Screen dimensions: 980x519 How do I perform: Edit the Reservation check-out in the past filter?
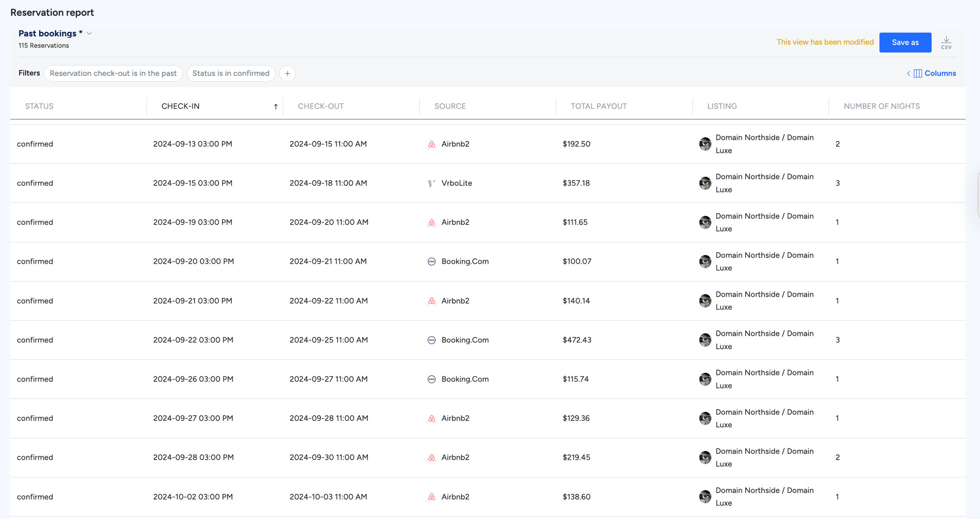click(113, 74)
